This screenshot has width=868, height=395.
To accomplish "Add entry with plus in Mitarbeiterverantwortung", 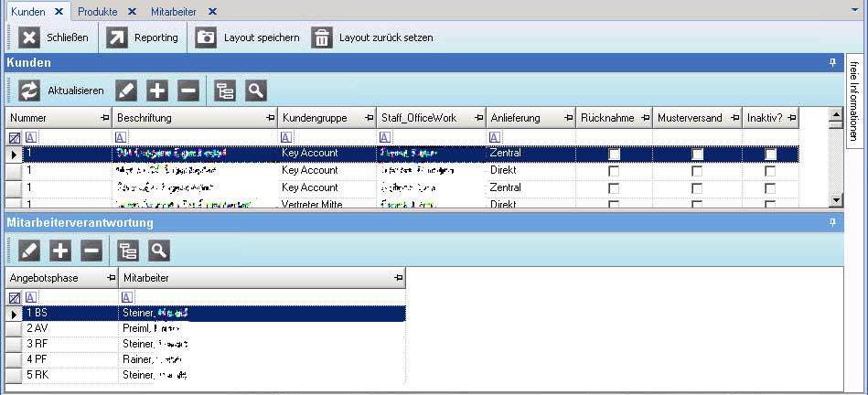I will pos(60,250).
